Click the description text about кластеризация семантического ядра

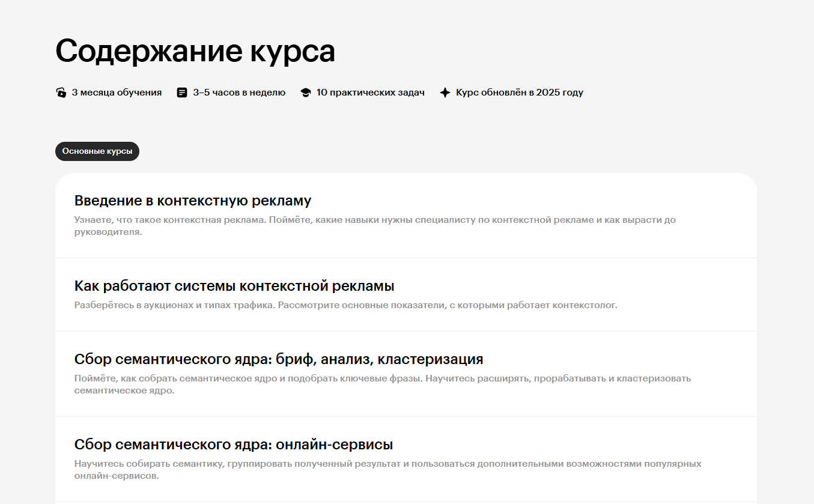pos(383,384)
